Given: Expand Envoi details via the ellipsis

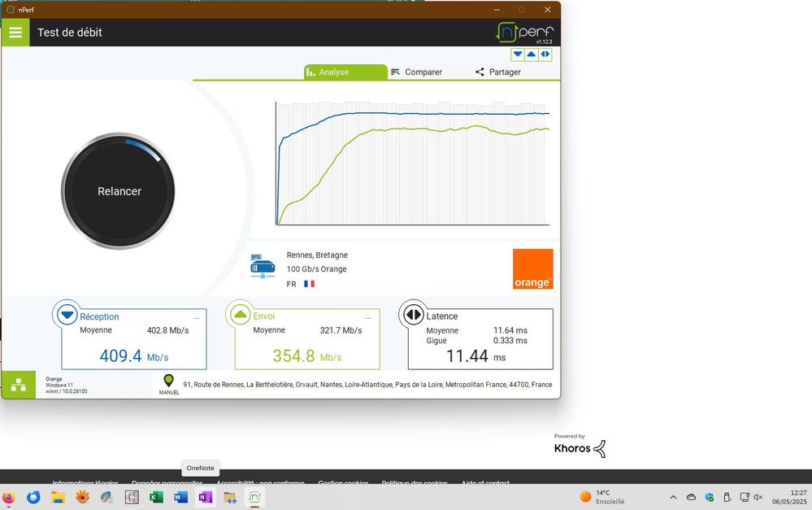Looking at the screenshot, I should click(369, 317).
